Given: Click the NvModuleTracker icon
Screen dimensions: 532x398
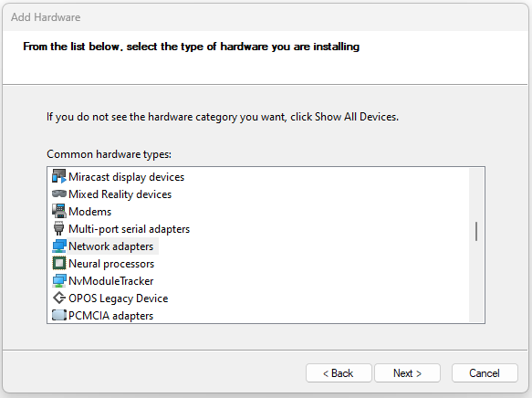Looking at the screenshot, I should point(58,280).
